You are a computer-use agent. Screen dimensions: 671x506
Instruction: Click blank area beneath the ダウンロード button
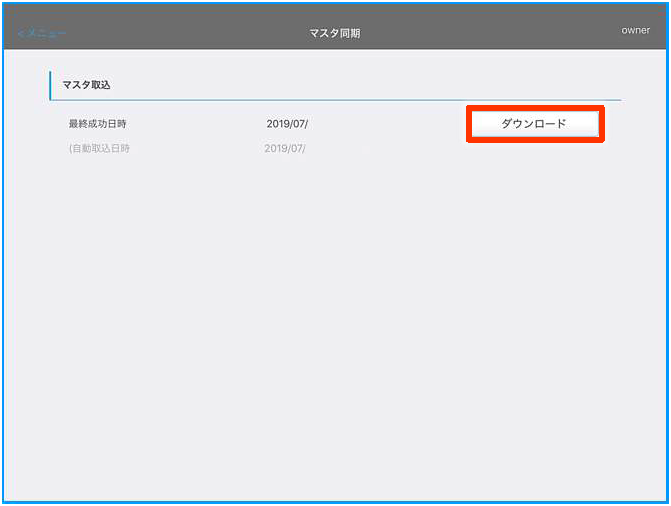(534, 175)
